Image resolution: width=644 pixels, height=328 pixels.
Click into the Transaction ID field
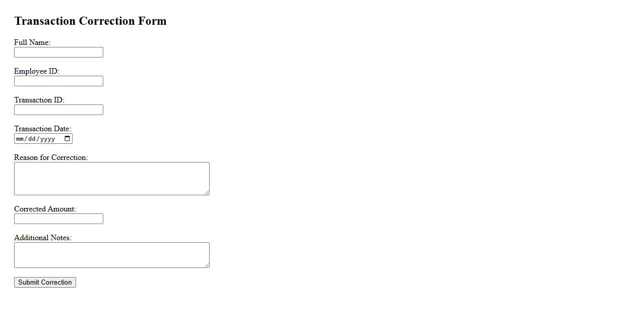[x=58, y=110]
